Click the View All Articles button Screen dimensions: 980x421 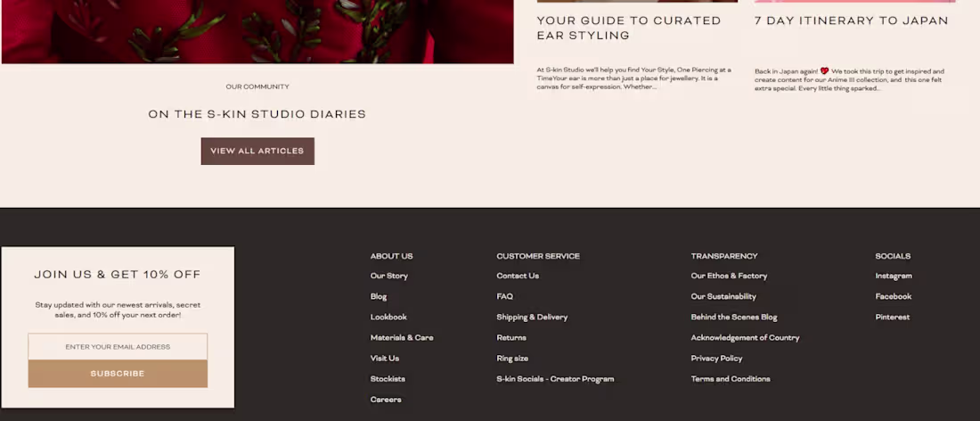(257, 152)
